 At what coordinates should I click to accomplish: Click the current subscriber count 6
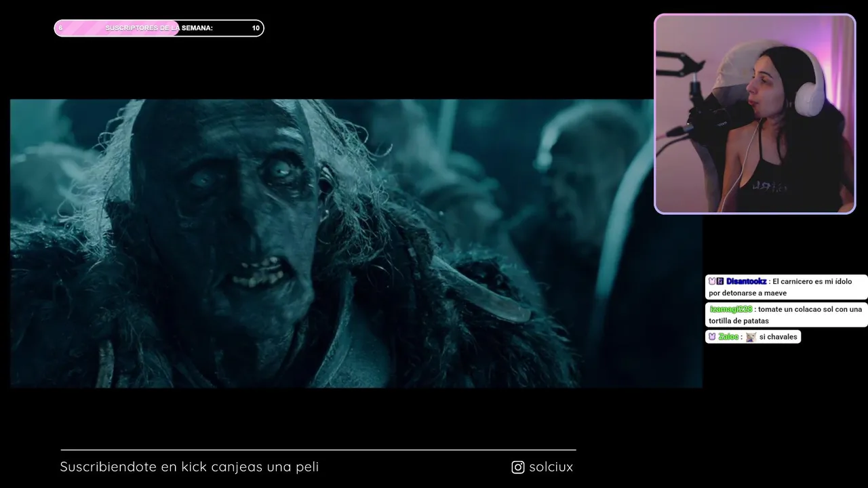pos(60,28)
